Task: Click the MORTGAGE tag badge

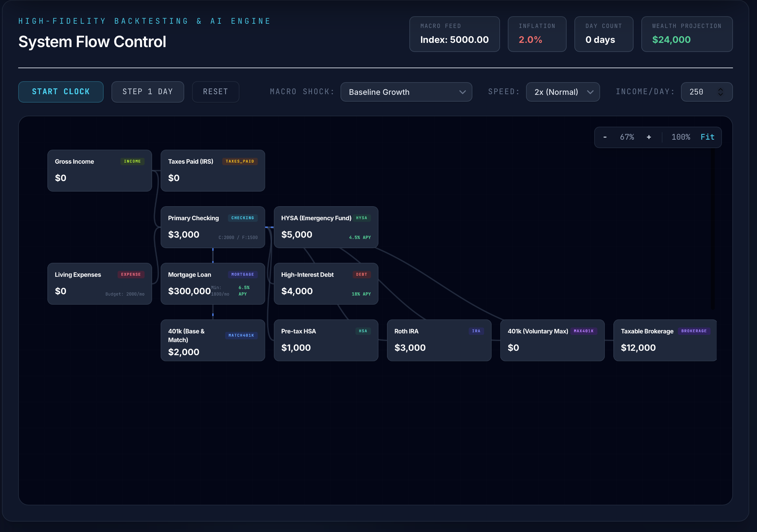Action: [243, 274]
